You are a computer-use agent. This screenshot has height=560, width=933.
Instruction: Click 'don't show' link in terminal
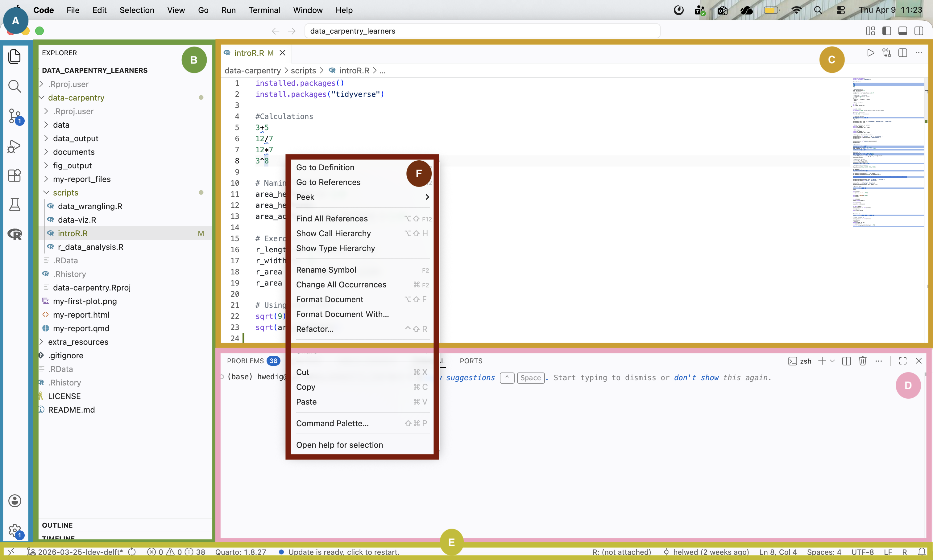coord(696,378)
